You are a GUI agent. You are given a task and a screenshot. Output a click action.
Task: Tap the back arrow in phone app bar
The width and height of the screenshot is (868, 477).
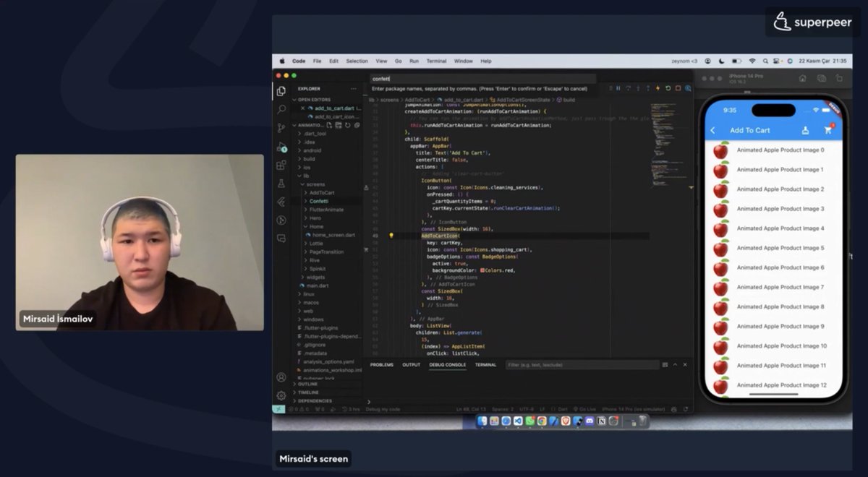click(x=713, y=131)
